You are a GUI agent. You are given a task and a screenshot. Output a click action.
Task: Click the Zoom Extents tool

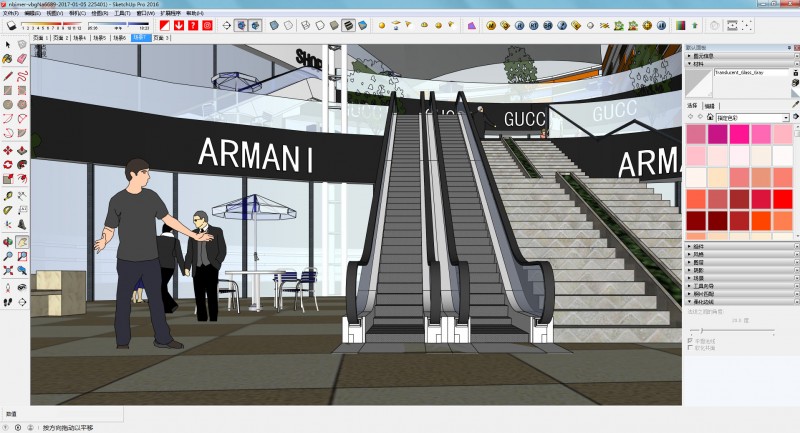[8, 270]
